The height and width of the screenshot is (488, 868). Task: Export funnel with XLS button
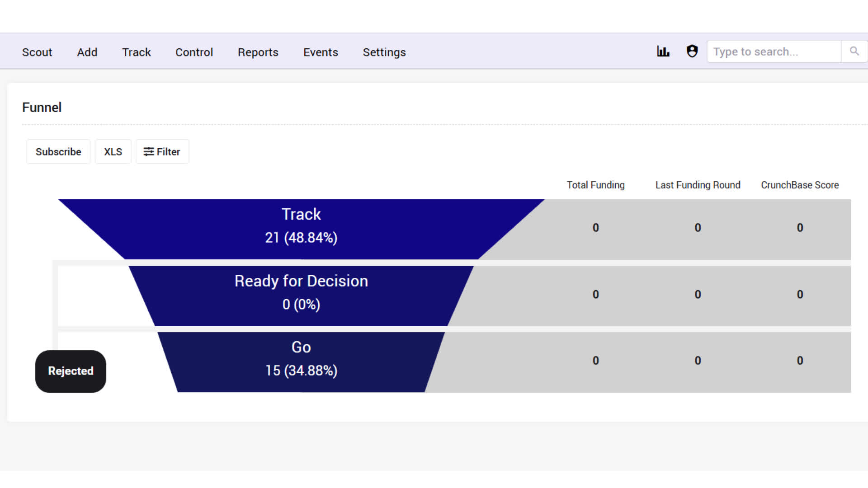[x=113, y=152]
